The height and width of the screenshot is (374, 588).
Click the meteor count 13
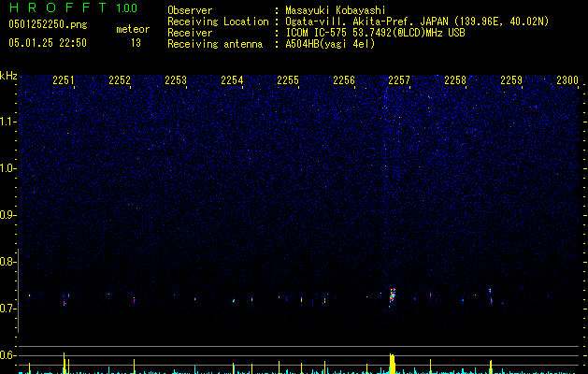[136, 43]
